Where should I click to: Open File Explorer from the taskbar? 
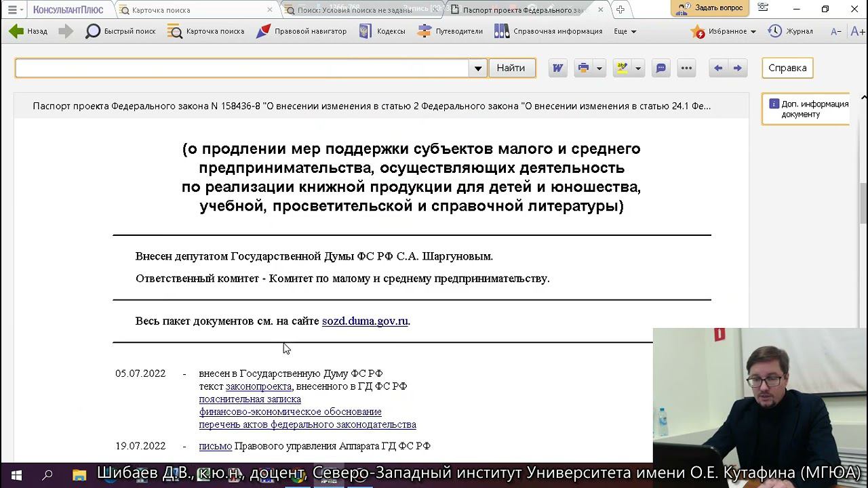pos(79,474)
